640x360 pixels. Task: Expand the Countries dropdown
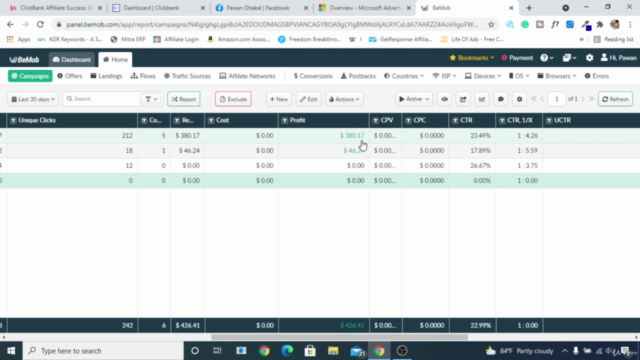[404, 76]
